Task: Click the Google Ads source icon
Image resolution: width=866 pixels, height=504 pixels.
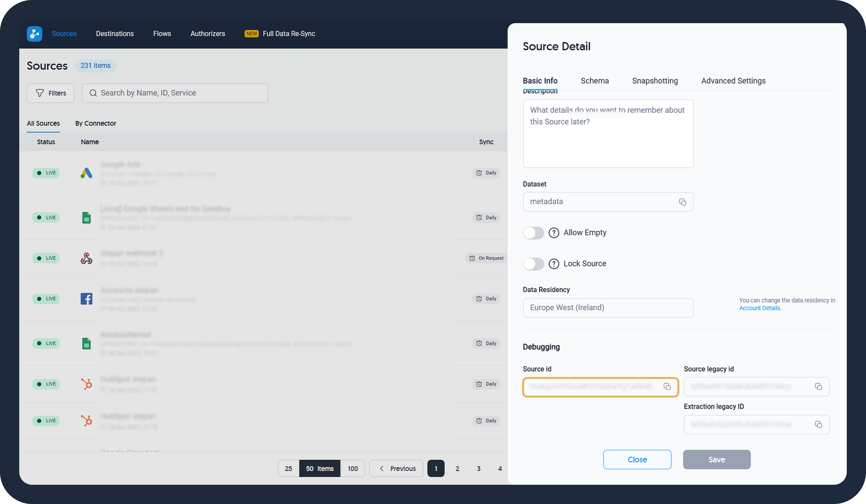Action: pos(86,173)
